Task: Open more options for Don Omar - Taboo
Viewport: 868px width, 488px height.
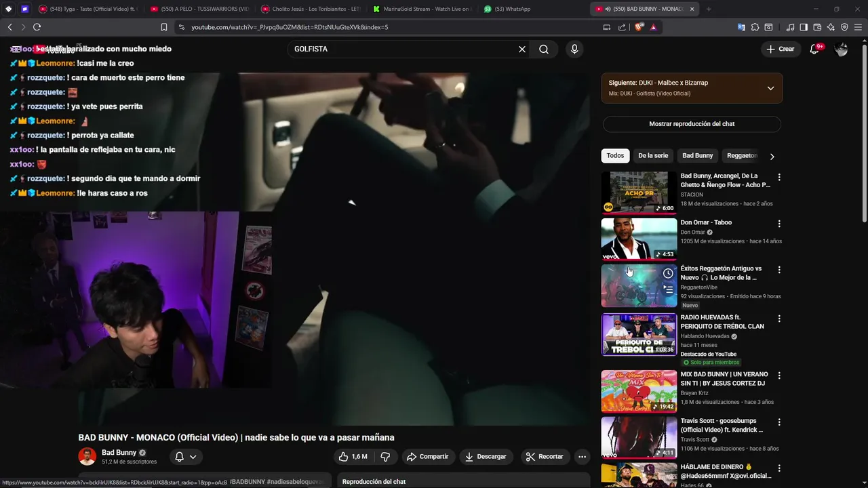Action: [779, 224]
